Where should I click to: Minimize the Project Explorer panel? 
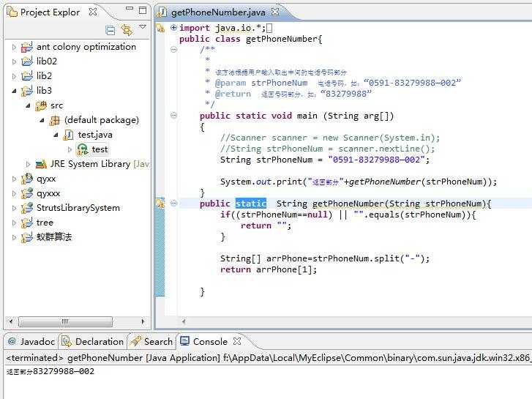130,9
